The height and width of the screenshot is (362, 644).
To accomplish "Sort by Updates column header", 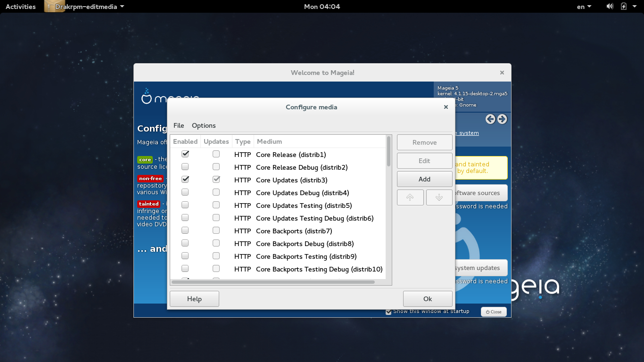I will [216, 141].
